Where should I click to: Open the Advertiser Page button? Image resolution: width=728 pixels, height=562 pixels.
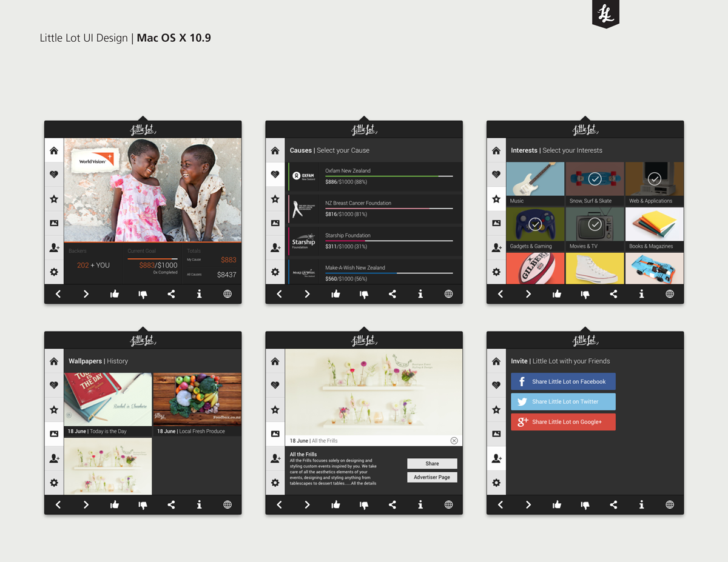pos(432,477)
